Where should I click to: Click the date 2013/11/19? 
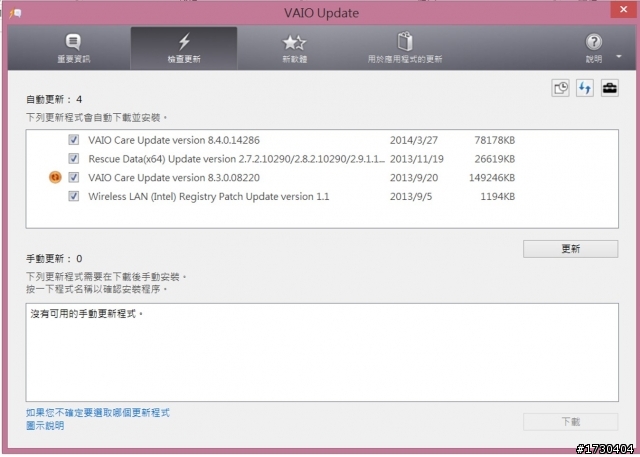point(417,159)
